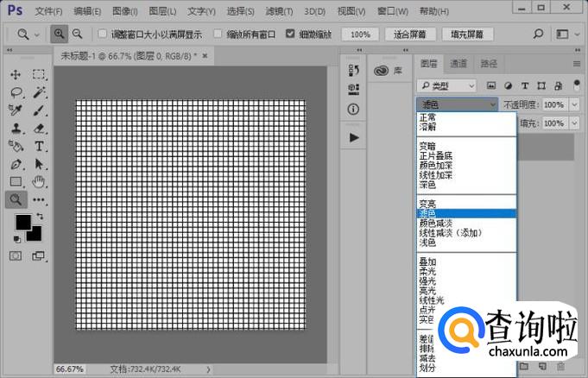Switch to the Channels (通道) tab
Screen dimensions: 588x378
coord(458,64)
